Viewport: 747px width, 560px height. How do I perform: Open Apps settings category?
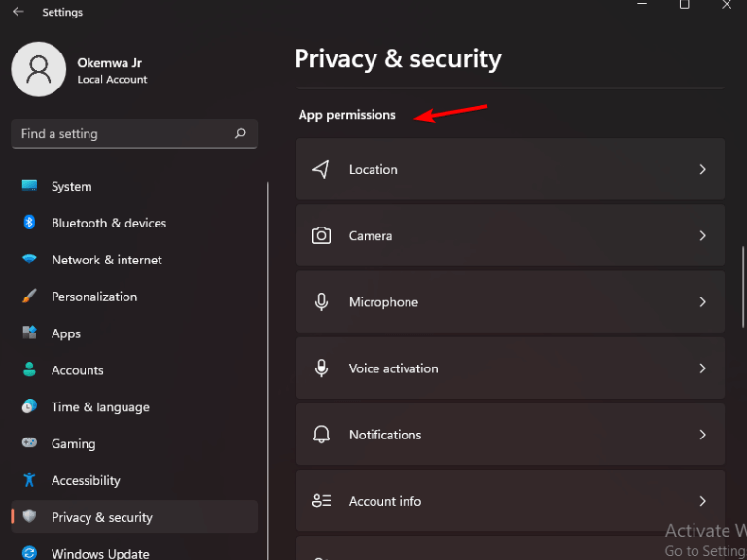coord(134,332)
